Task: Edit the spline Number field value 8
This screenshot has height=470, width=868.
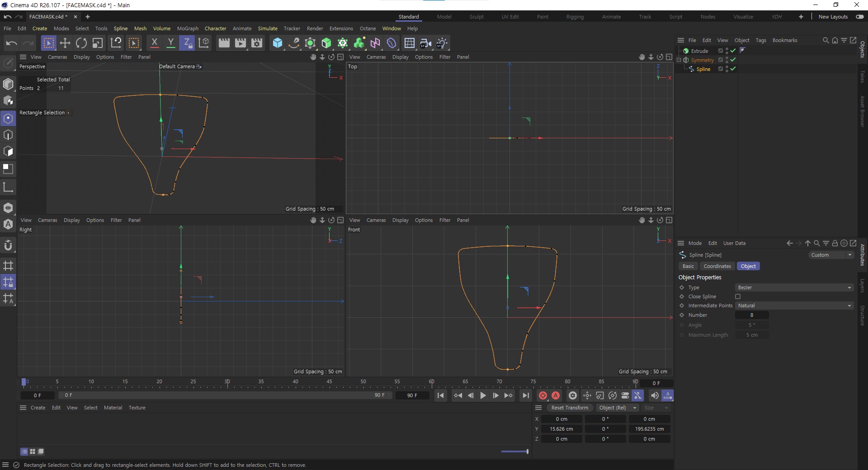Action: coord(752,315)
